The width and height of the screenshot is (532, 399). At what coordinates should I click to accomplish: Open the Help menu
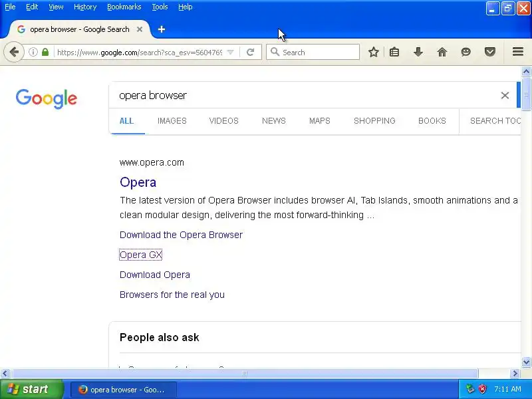186,7
